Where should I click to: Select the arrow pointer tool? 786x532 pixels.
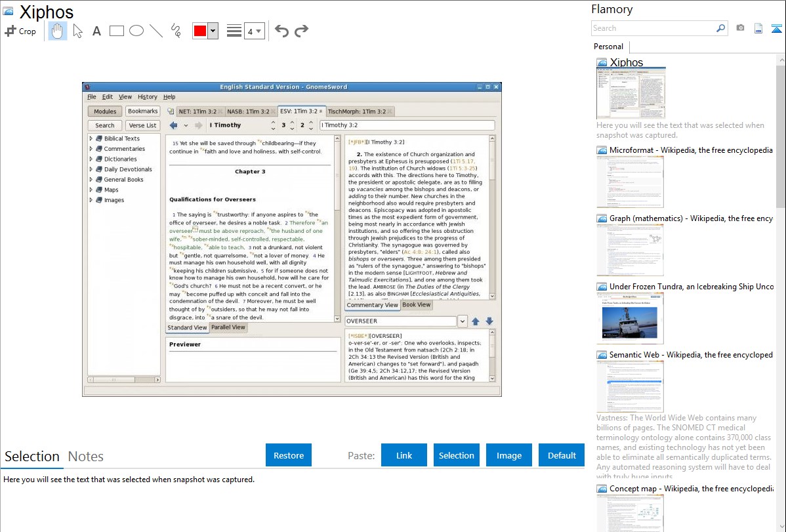pos(77,31)
